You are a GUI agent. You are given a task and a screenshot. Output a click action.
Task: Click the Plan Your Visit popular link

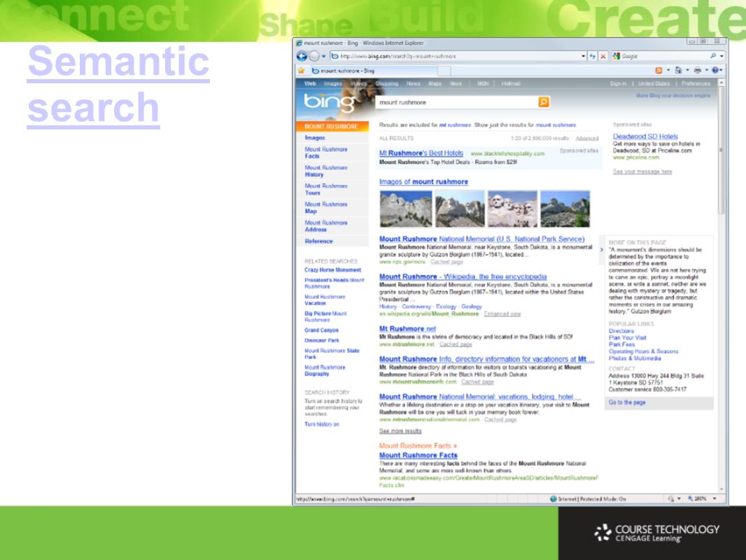click(628, 338)
